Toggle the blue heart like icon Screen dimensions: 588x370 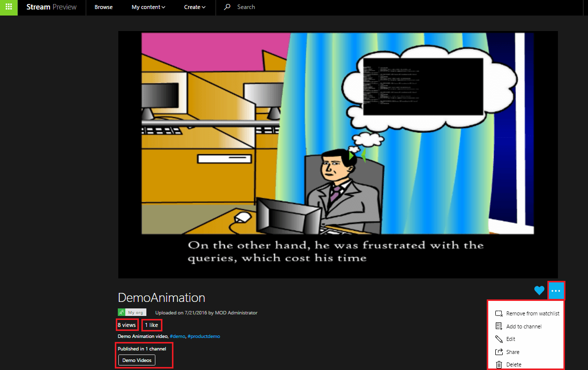click(x=539, y=290)
